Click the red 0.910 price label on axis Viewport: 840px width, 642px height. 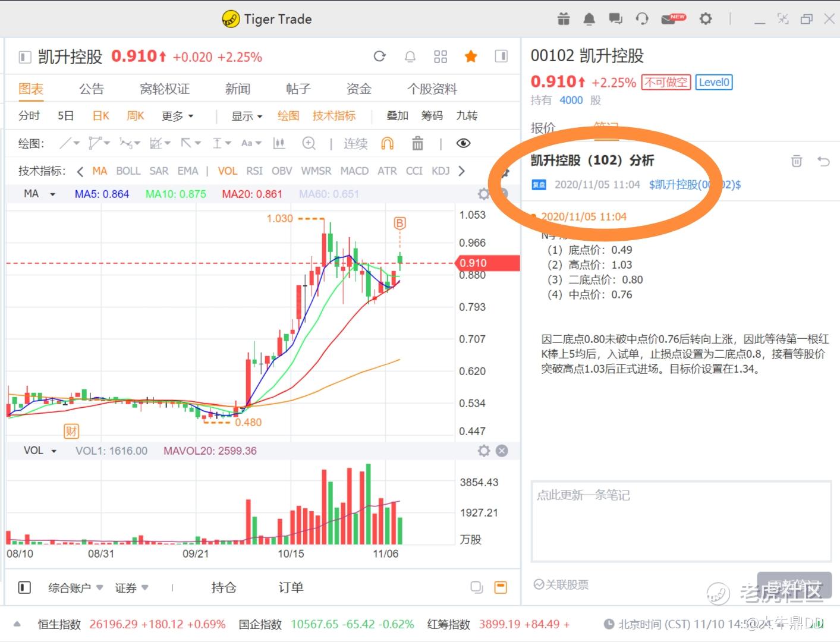click(x=486, y=263)
